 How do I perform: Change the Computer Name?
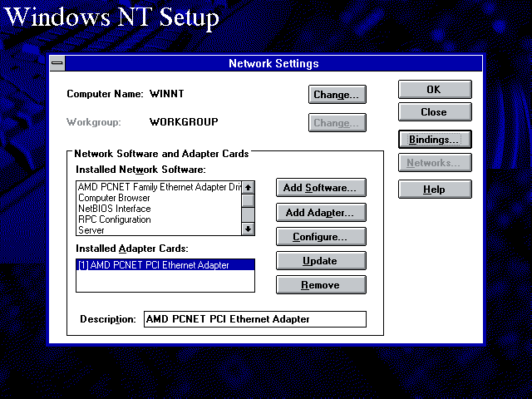337,94
